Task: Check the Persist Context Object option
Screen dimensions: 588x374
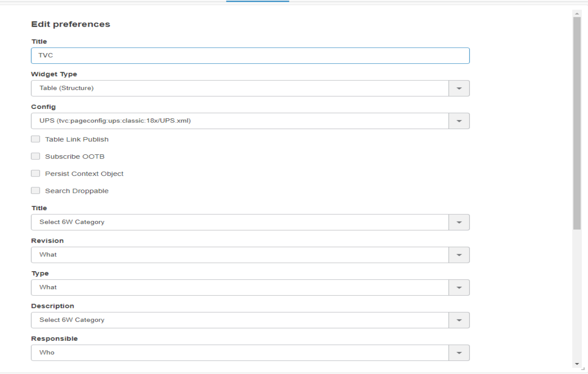Action: coord(36,174)
